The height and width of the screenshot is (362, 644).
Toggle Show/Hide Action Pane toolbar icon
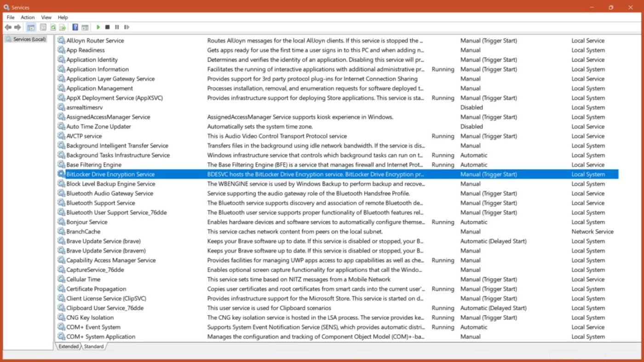(x=85, y=28)
